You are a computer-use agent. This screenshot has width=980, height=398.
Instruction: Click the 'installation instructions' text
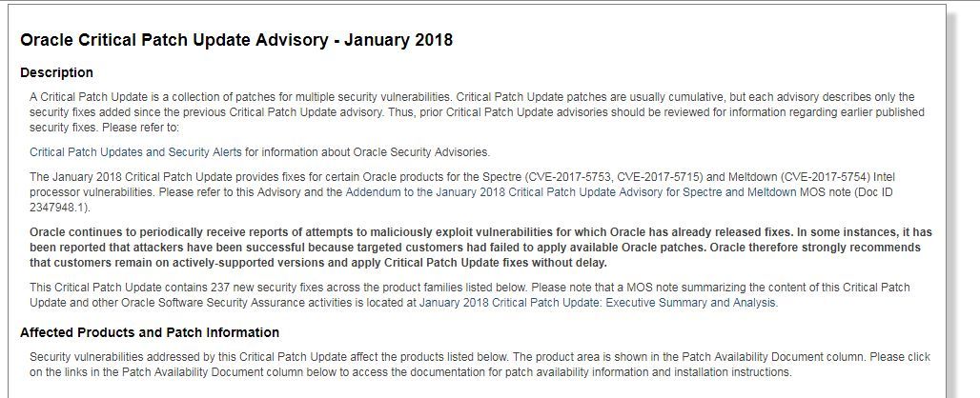[x=737, y=372]
